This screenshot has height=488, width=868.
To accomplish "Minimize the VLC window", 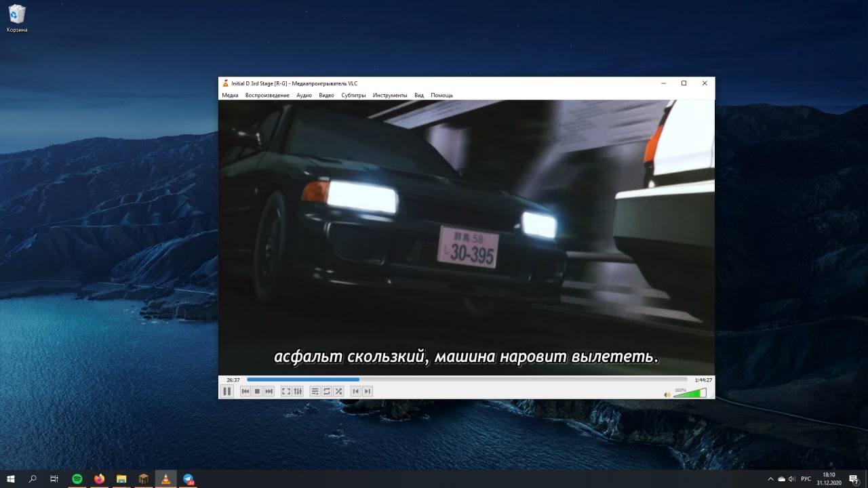I will (x=663, y=83).
